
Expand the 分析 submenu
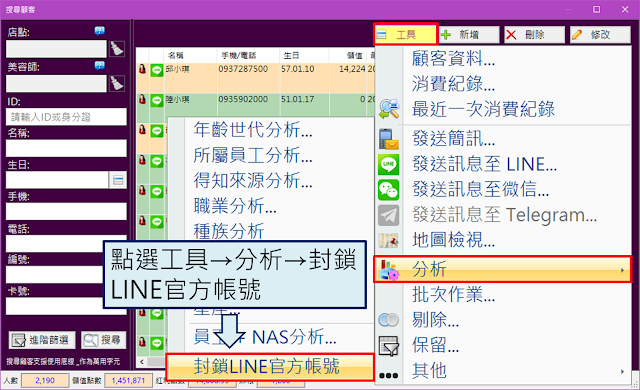pos(503,269)
